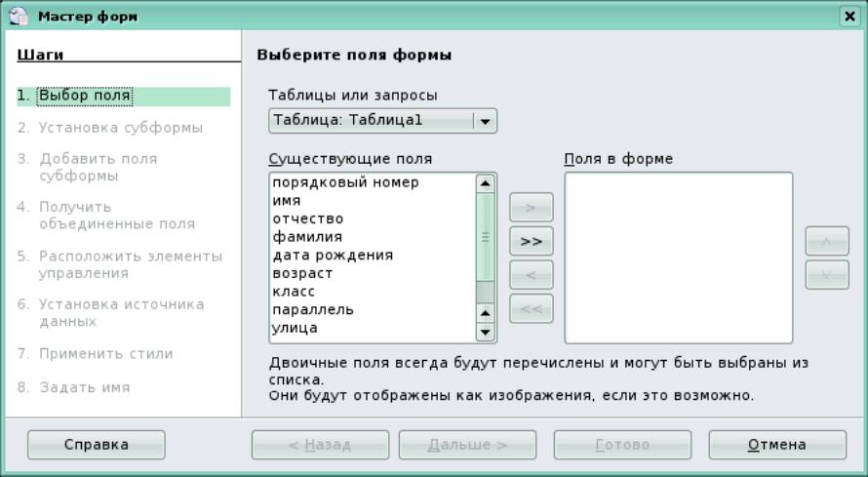Go to step 6 Установка источника данных
Image resolution: width=868 pixels, height=477 pixels.
[x=111, y=313]
